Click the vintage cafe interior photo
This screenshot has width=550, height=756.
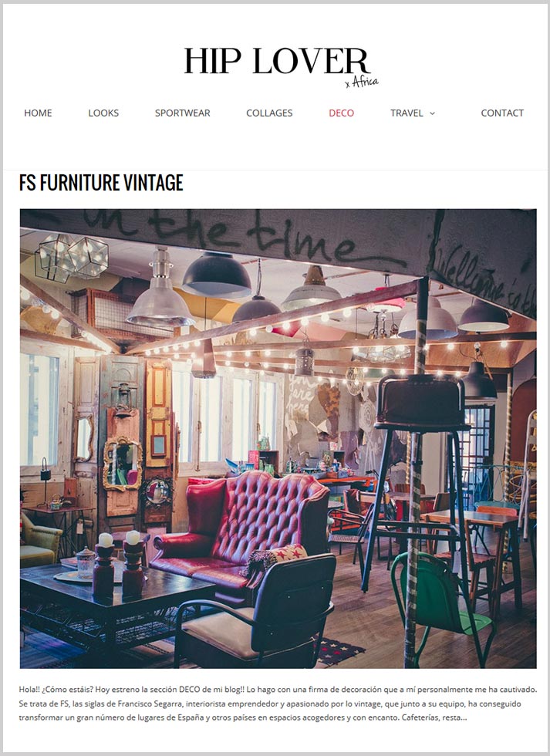point(278,438)
